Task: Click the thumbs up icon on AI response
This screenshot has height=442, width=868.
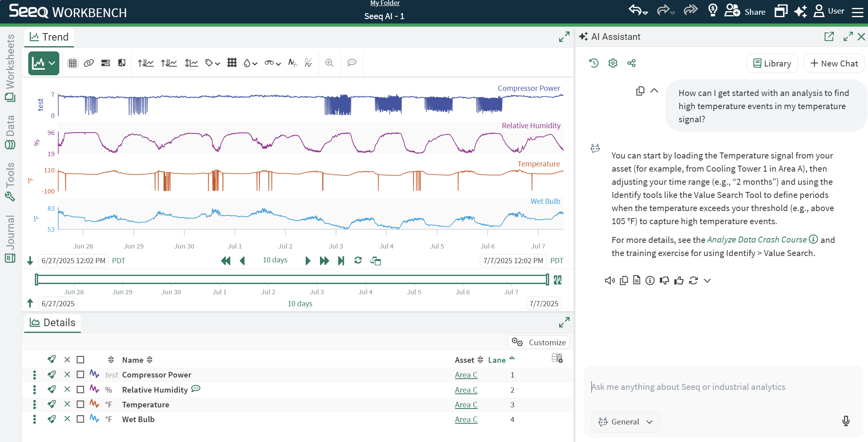Action: tap(679, 281)
